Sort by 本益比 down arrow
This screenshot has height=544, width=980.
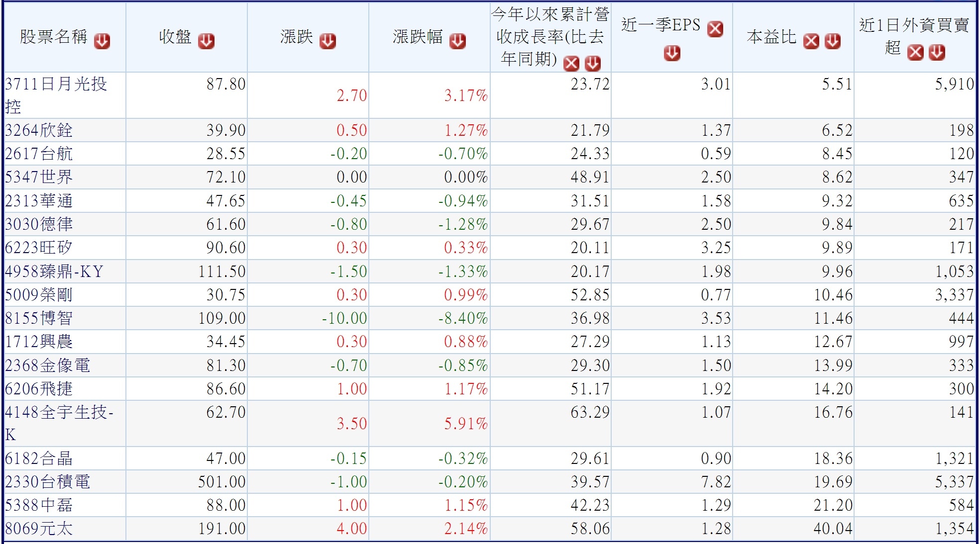pyautogui.click(x=832, y=41)
